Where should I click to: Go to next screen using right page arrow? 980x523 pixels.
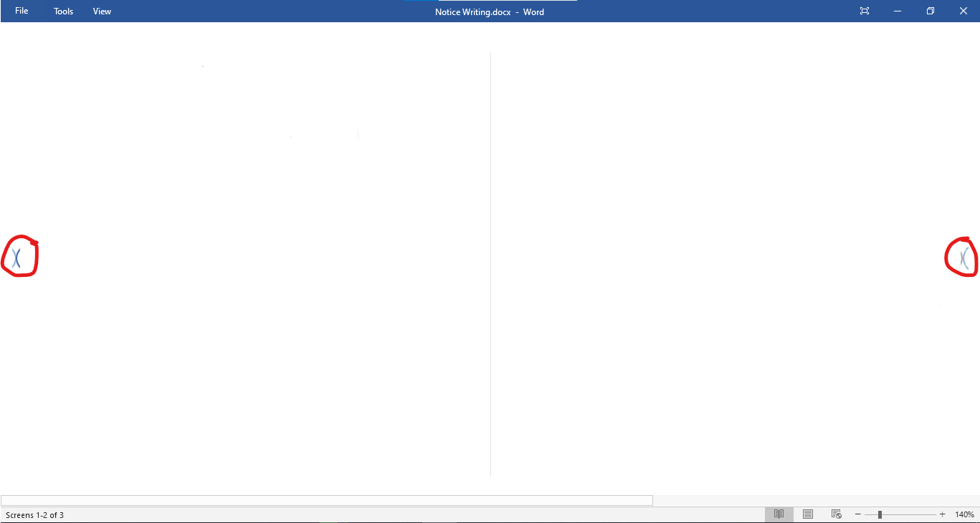coord(964,258)
